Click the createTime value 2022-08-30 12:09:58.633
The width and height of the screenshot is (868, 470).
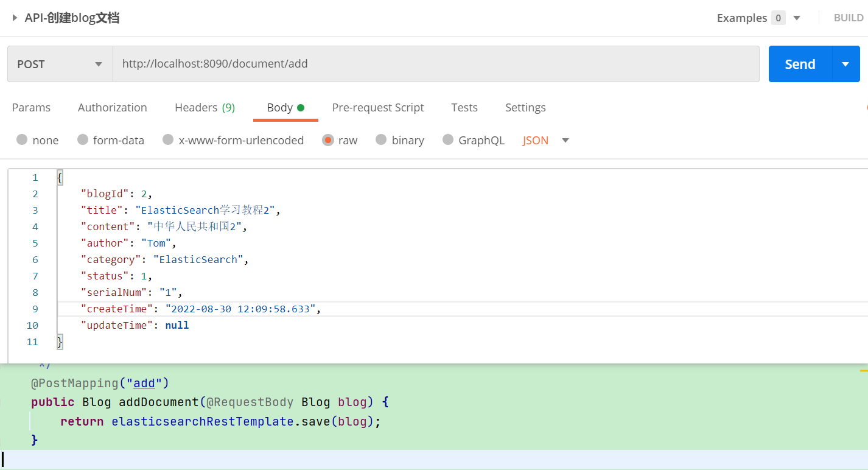click(241, 309)
